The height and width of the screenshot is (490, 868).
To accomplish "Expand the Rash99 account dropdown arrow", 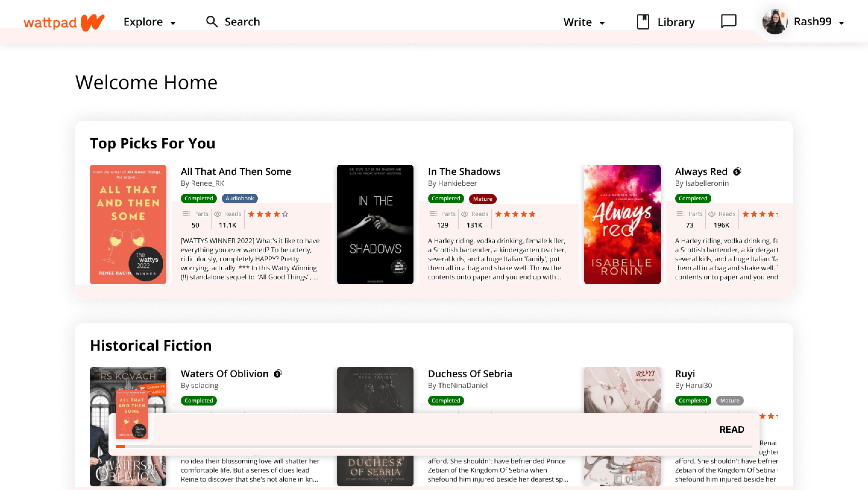I will (841, 23).
